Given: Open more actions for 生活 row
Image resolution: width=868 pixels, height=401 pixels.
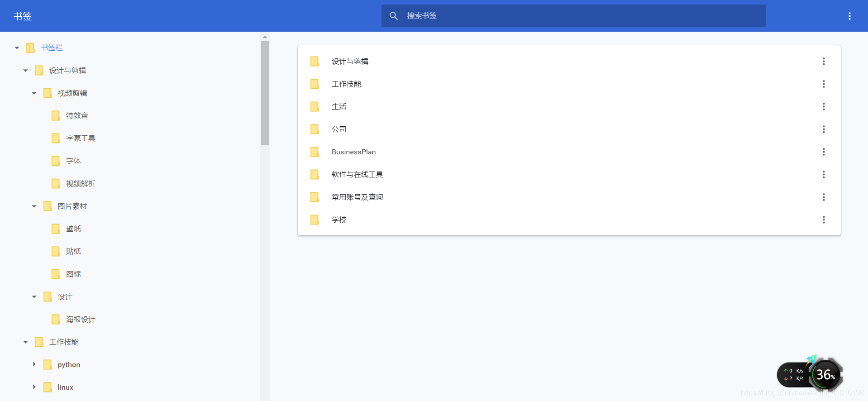Looking at the screenshot, I should pyautogui.click(x=824, y=106).
